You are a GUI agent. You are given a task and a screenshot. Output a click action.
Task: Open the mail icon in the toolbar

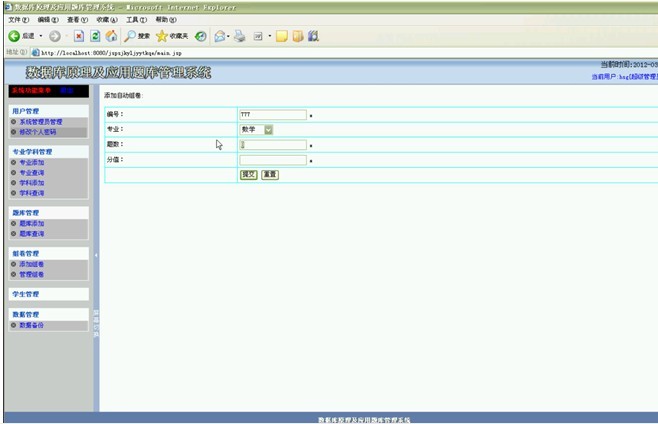[x=219, y=36]
